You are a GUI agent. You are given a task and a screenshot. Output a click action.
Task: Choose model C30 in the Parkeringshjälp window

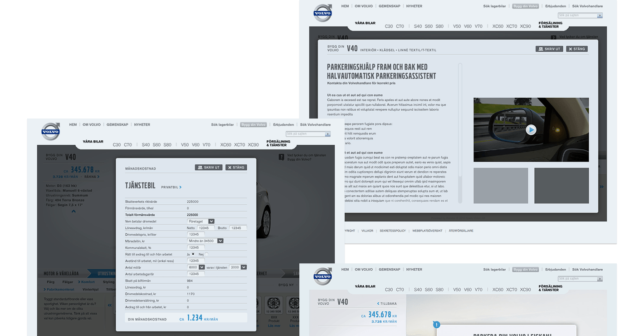click(389, 26)
